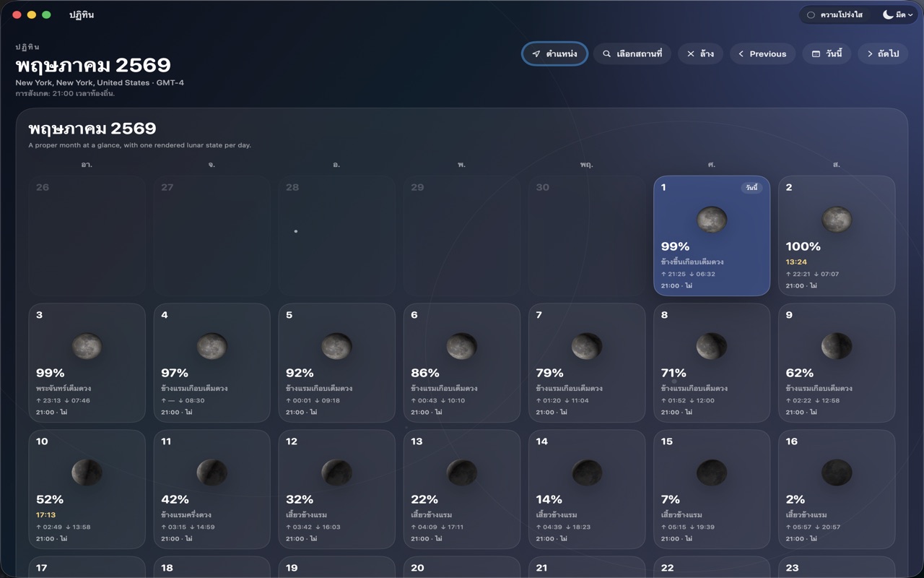This screenshot has height=578, width=924.
Task: Click the X icon in ล้าง button
Action: coord(691,54)
